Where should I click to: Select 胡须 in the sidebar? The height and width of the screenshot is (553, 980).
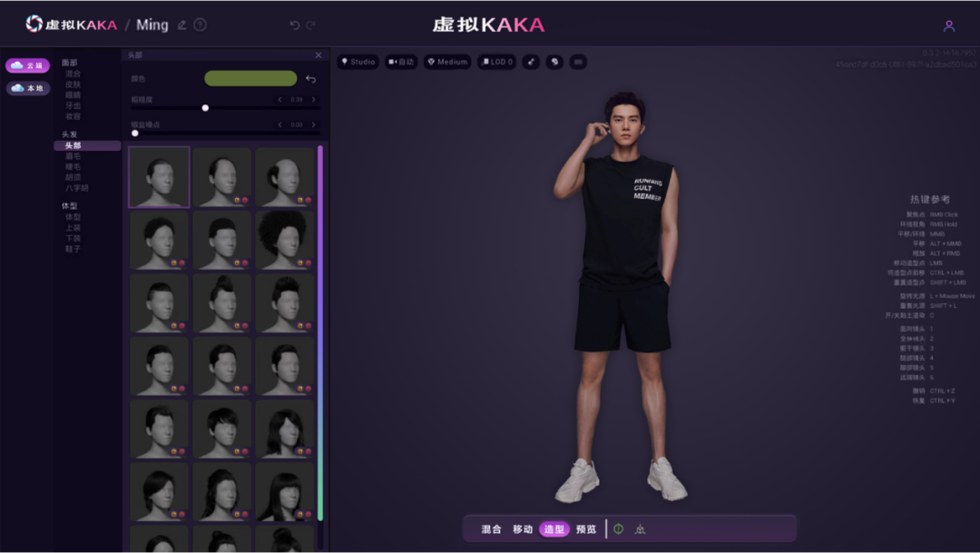point(73,178)
